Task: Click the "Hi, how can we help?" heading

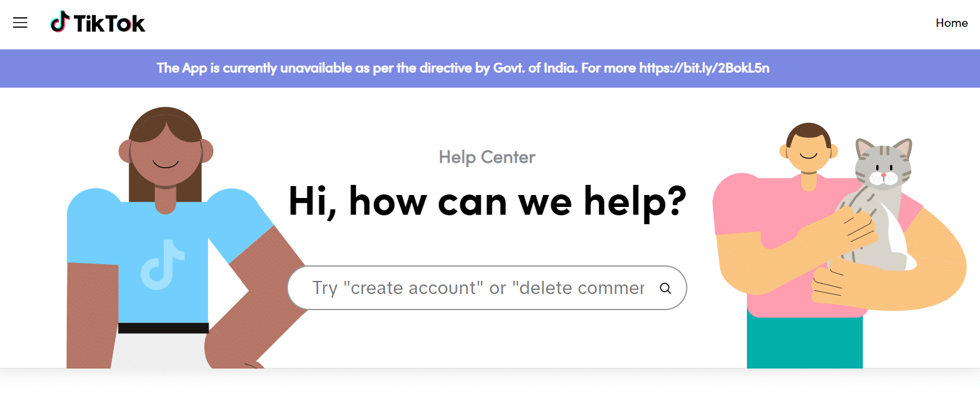Action: click(x=487, y=201)
